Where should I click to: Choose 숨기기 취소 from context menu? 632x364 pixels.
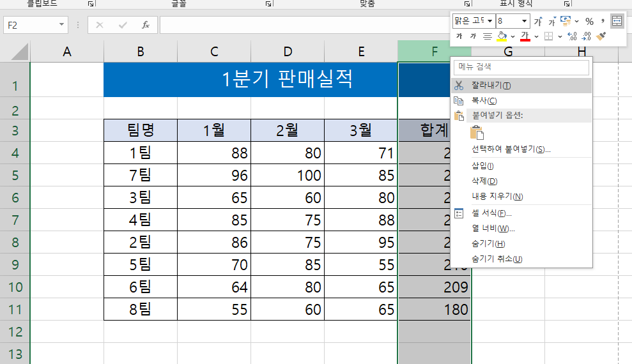click(x=521, y=259)
